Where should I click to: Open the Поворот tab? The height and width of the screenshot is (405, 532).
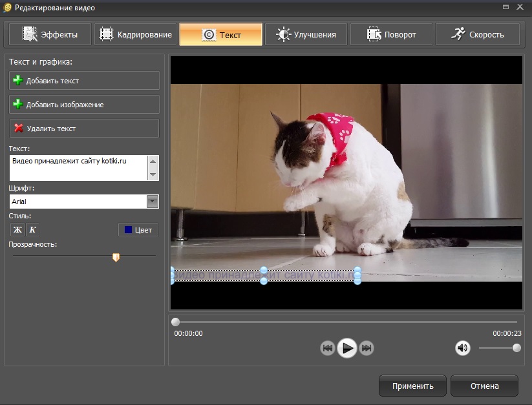point(391,34)
